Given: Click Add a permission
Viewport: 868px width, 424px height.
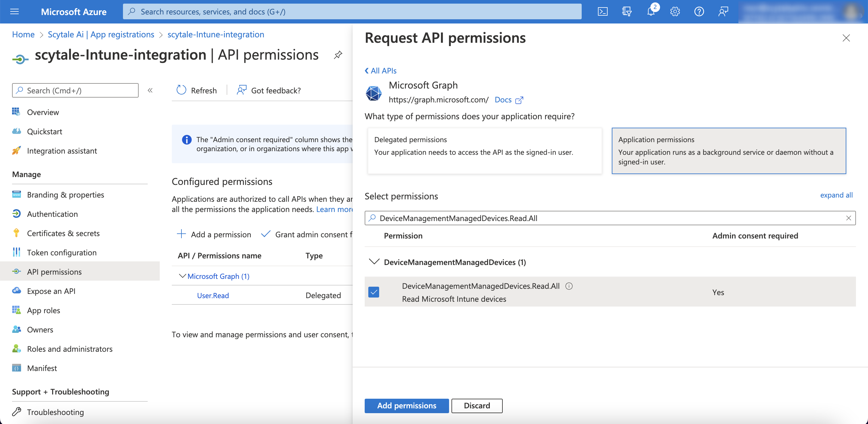Looking at the screenshot, I should (214, 234).
